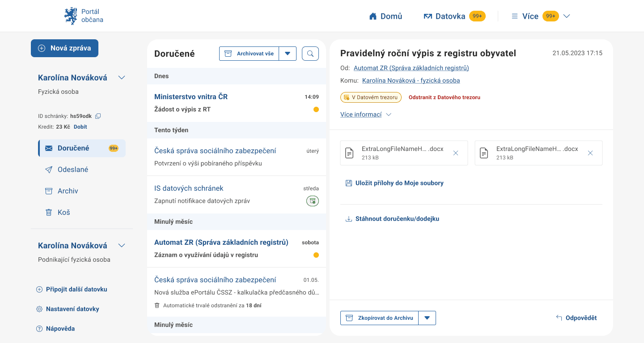The image size is (644, 343).
Task: Remove the second ExtraLongFileName attachment
Action: click(x=590, y=153)
